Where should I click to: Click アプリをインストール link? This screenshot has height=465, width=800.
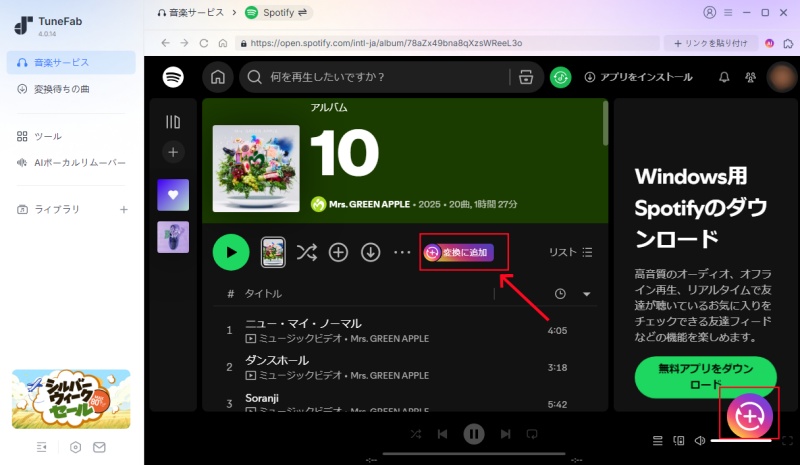[x=638, y=77]
